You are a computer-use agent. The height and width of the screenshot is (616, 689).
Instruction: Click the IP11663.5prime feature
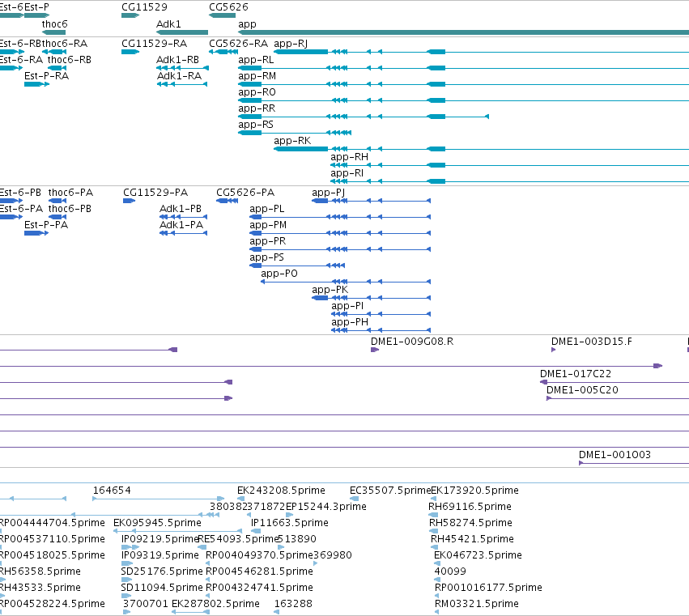click(x=290, y=523)
